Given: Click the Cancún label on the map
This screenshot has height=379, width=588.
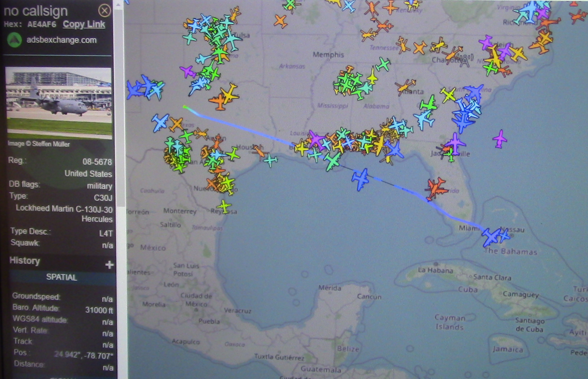Looking at the screenshot, I should [369, 297].
